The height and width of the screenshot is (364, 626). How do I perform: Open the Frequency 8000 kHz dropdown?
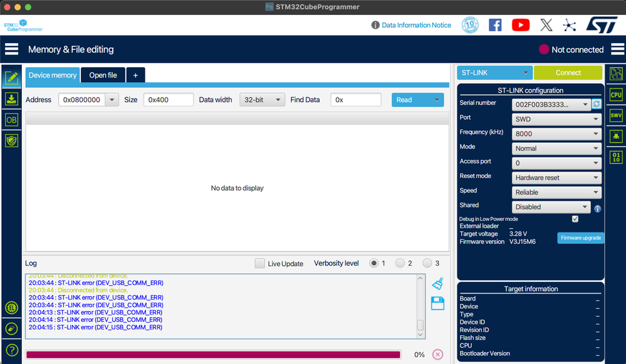[557, 133]
